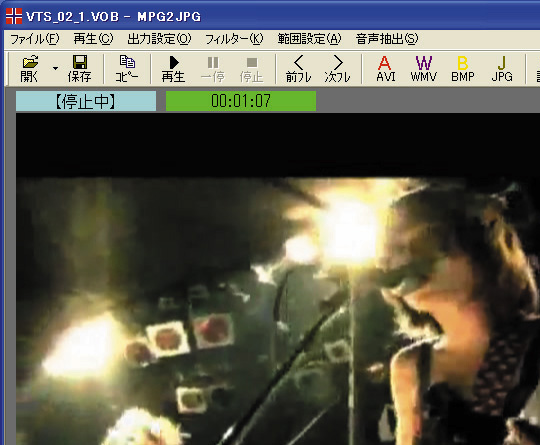Viewport: 540px width, 445px height.
Task: Export as BMP using the yellow B icon
Action: coord(463,69)
